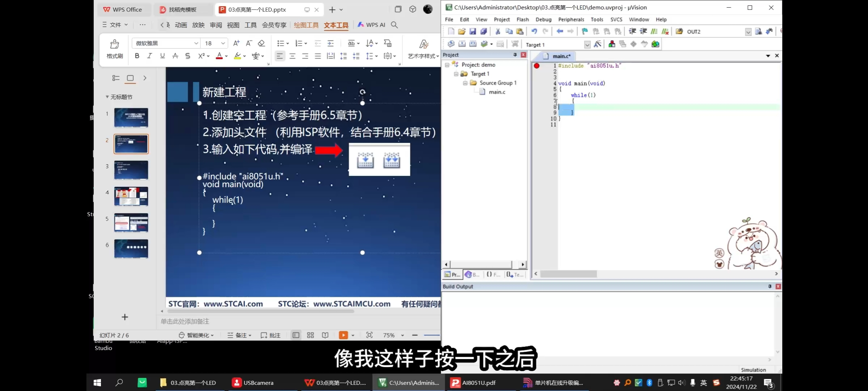Click the Save file icon in uVision

point(472,31)
